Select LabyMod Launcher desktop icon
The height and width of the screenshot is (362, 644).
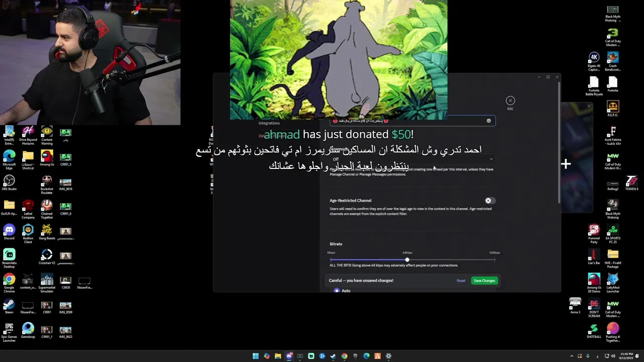[x=613, y=283]
